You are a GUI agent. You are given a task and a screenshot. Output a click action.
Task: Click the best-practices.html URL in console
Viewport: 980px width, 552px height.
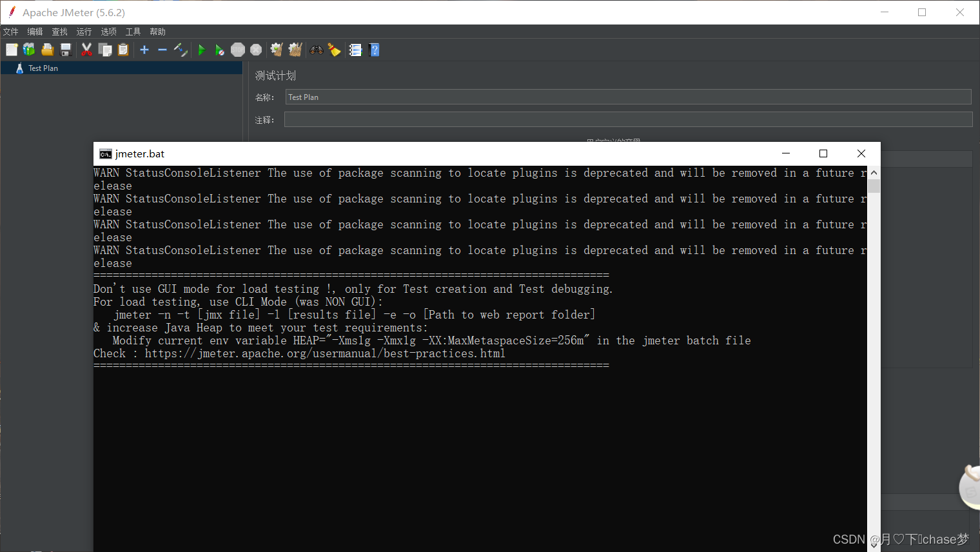pos(325,353)
